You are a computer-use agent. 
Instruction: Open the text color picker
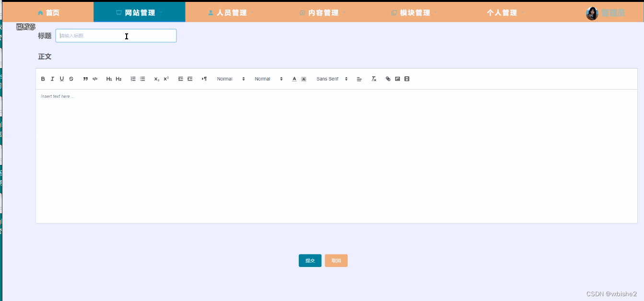coord(294,79)
